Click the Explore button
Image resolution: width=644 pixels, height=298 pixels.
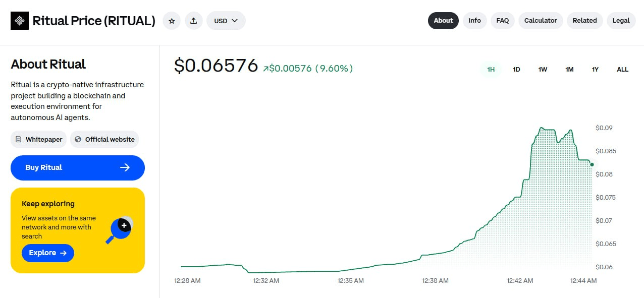click(48, 253)
